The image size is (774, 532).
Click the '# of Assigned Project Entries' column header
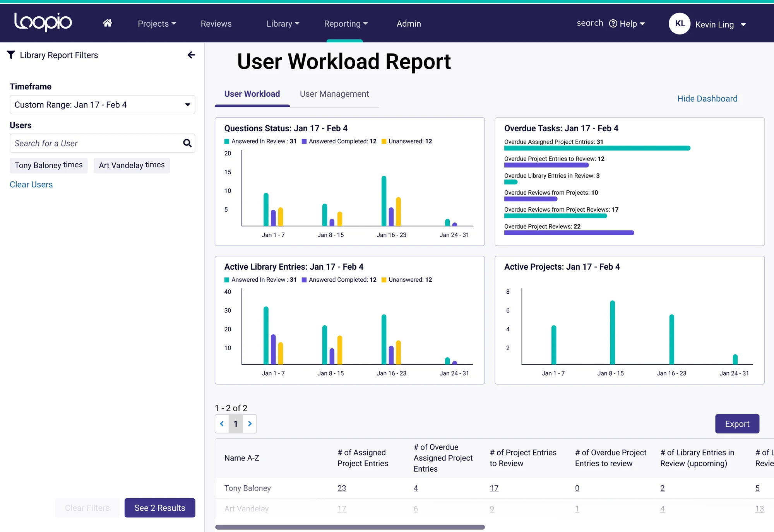(x=363, y=458)
